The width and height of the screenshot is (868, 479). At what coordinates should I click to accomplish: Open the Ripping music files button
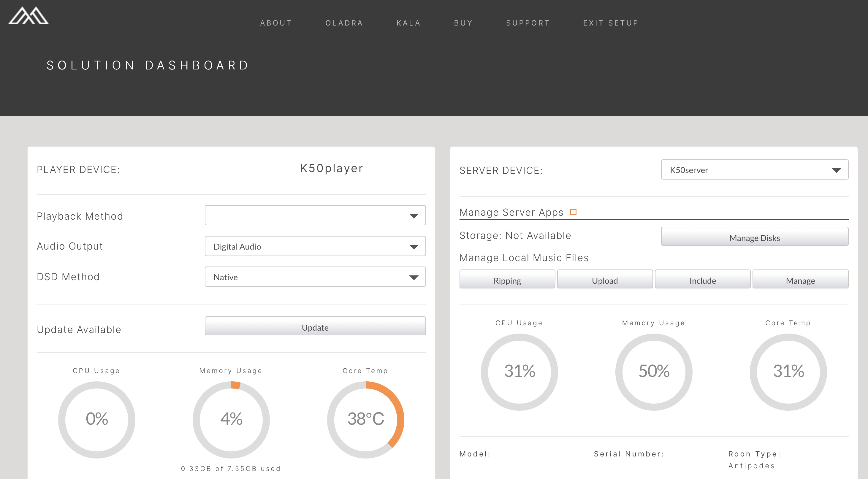(507, 280)
